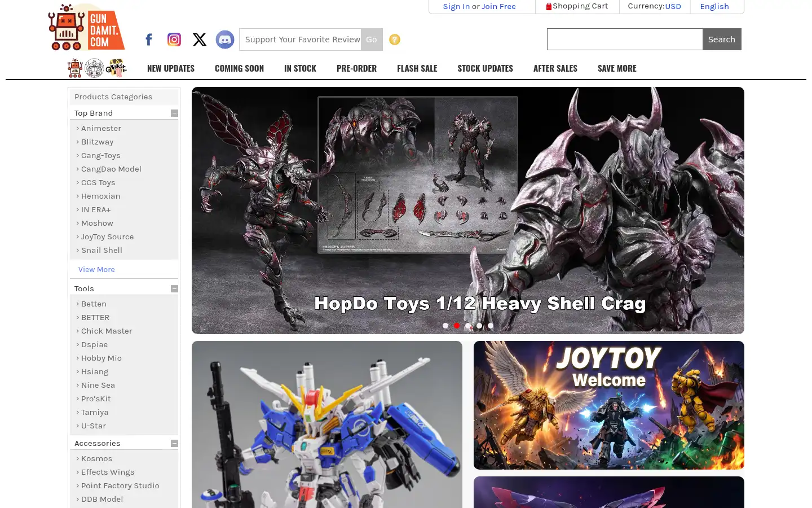Open the Animester brand category

(x=101, y=129)
